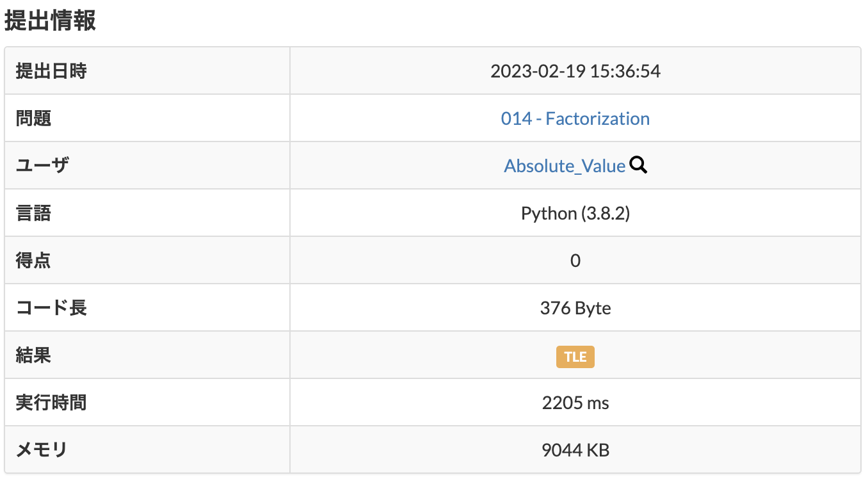Select the code length value 376 Byte

pos(575,308)
